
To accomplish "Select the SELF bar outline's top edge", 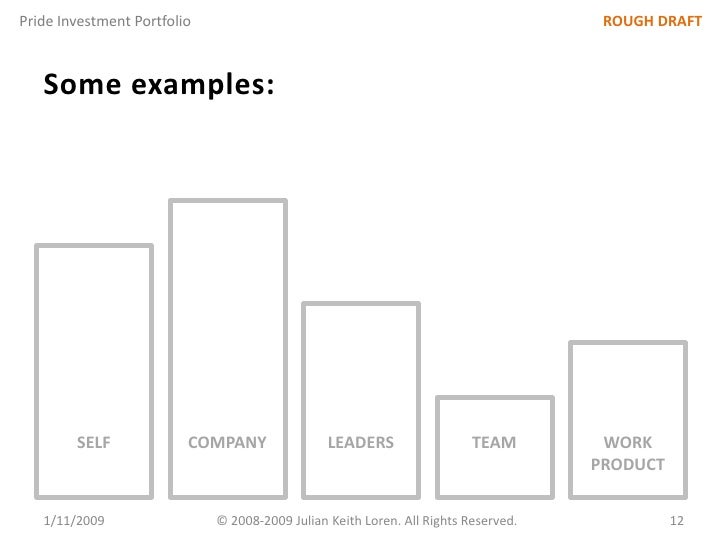I will [94, 246].
